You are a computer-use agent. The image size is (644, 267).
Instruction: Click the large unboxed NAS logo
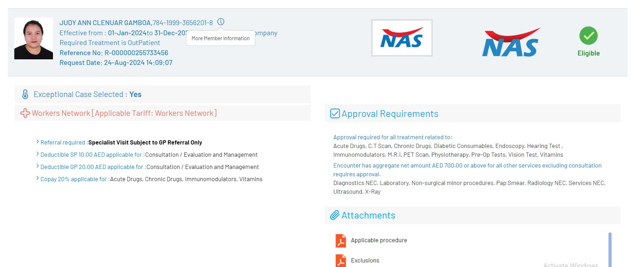[x=511, y=42]
